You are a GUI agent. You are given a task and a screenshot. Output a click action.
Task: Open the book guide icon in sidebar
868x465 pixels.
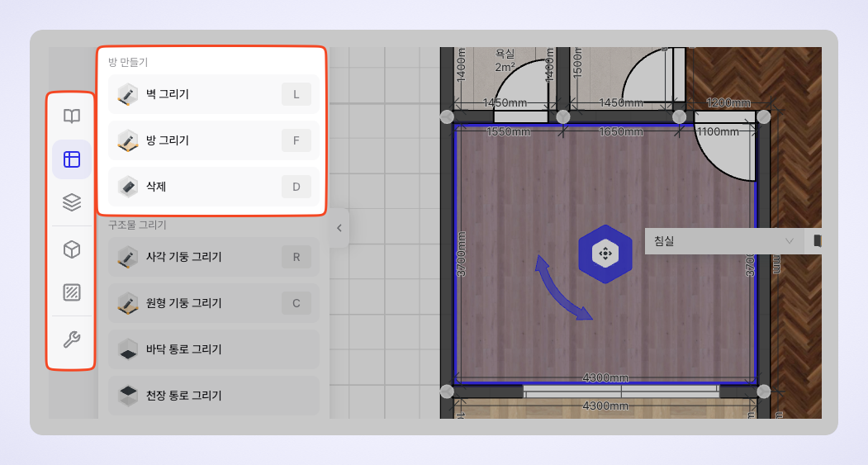click(x=72, y=116)
